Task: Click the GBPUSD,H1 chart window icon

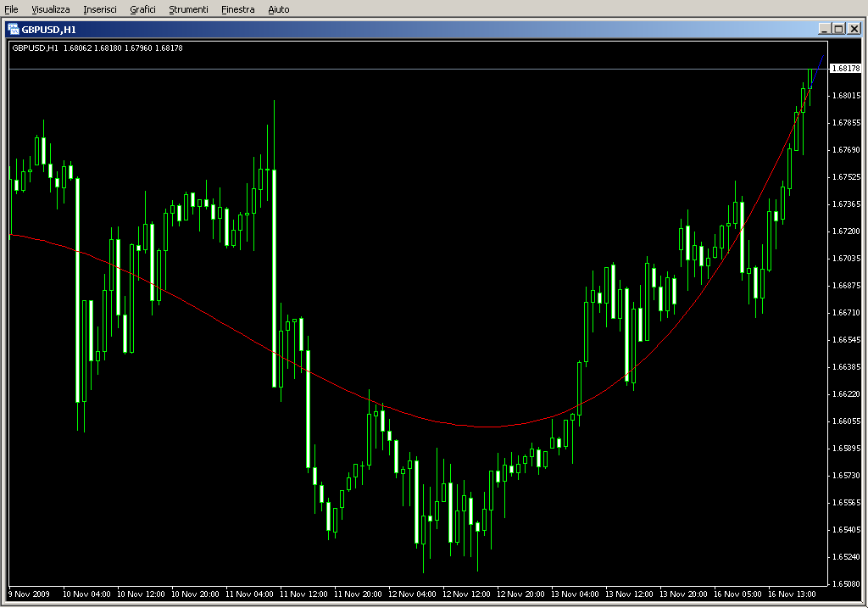Action: (14, 30)
